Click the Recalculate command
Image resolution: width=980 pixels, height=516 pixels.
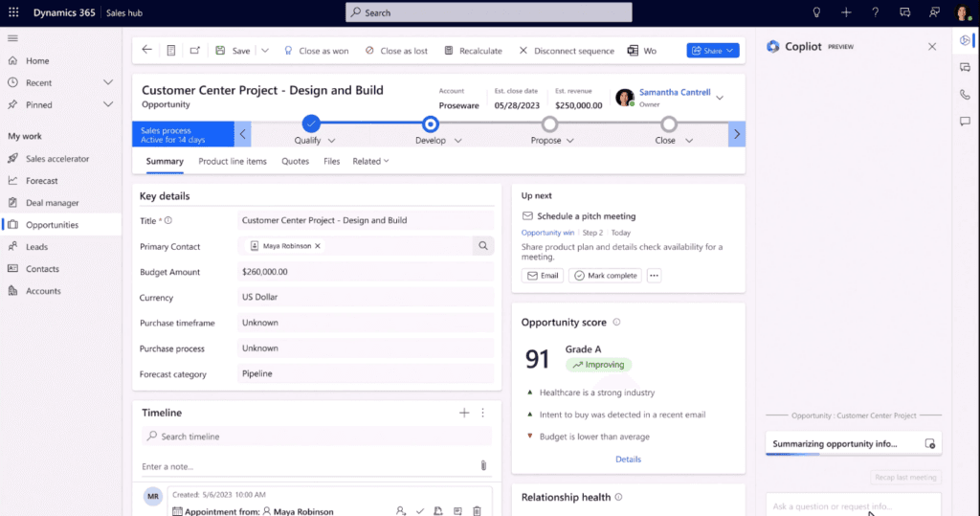(x=473, y=51)
